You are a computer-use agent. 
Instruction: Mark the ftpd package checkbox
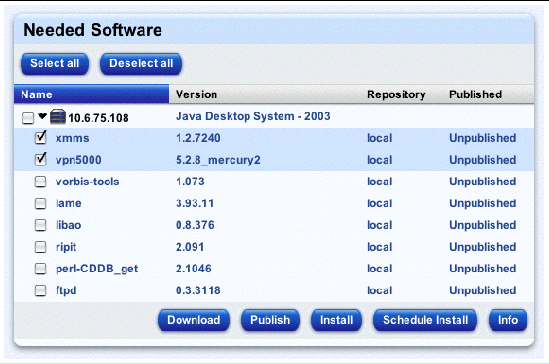click(x=41, y=290)
